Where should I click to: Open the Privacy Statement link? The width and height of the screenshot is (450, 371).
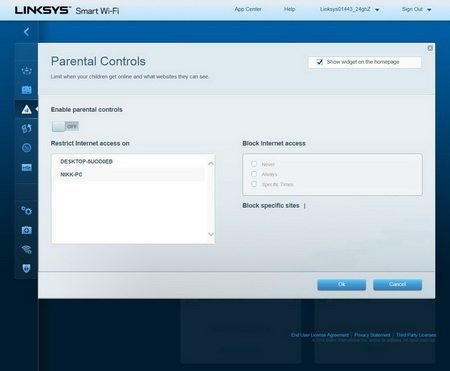372,335
